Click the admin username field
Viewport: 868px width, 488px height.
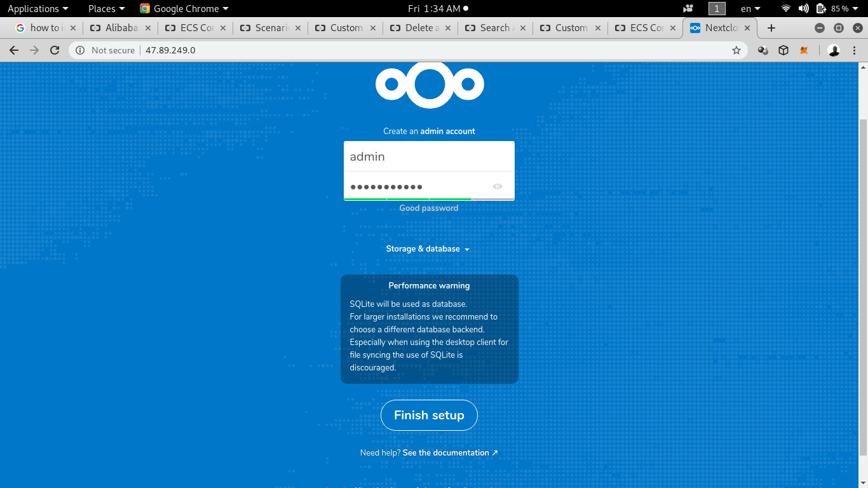point(429,156)
